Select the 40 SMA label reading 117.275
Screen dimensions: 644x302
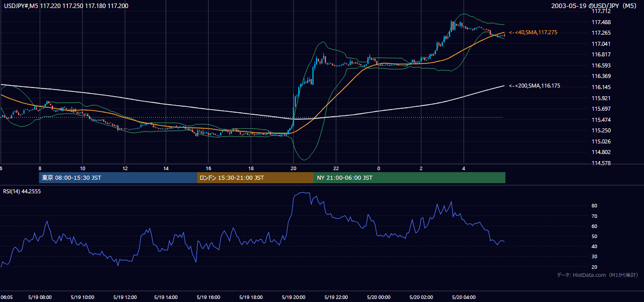point(533,32)
